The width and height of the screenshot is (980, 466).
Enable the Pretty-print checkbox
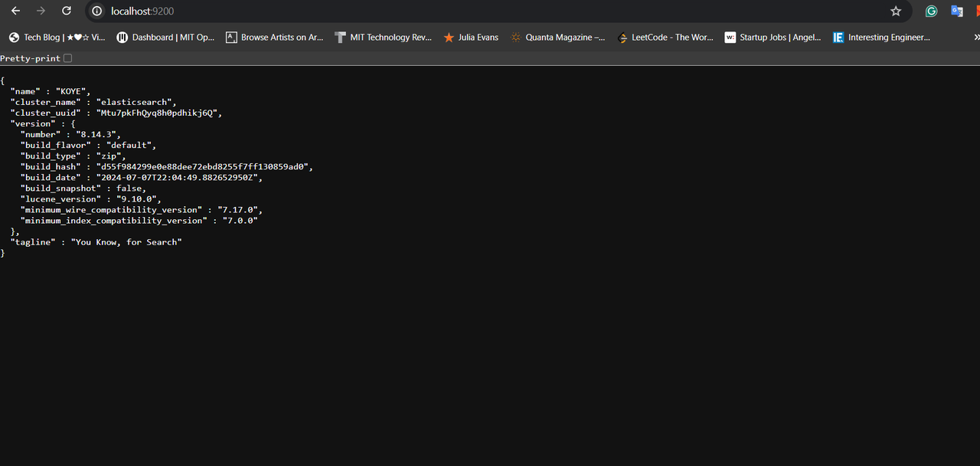point(67,58)
